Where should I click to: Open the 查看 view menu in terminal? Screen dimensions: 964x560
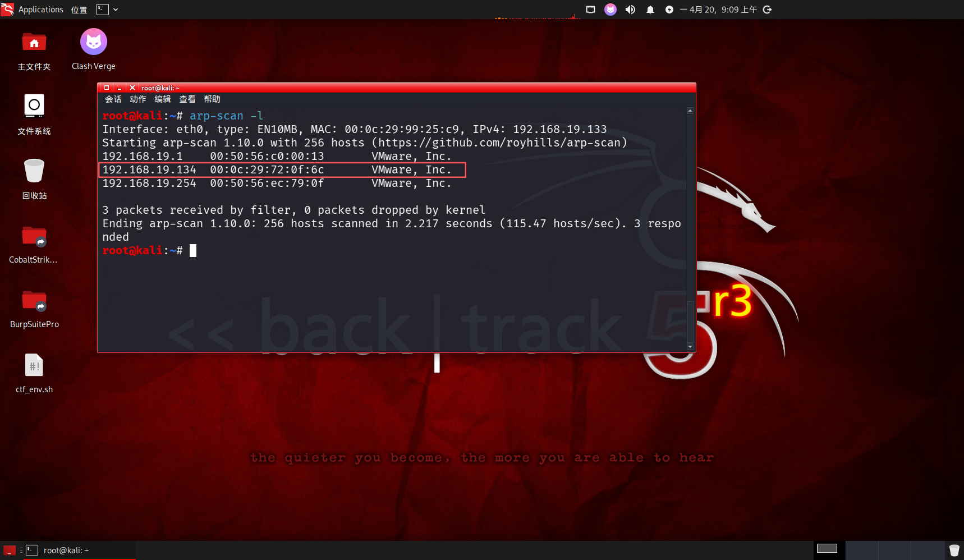[x=187, y=99]
